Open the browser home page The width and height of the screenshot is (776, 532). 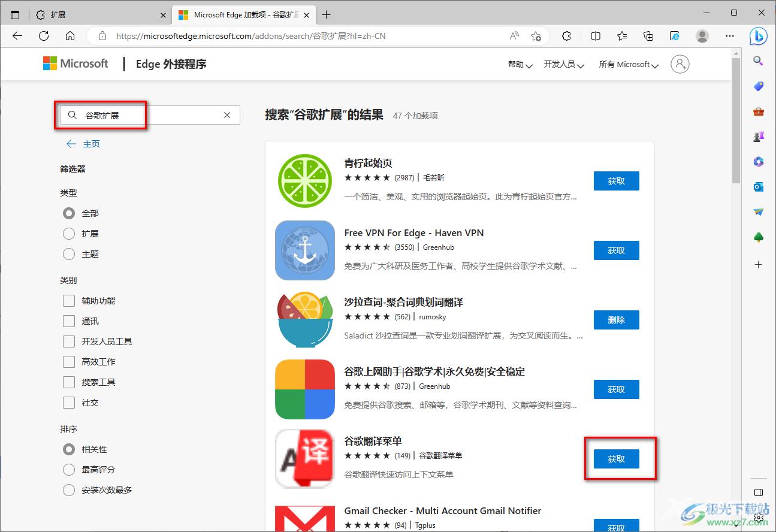click(x=70, y=36)
